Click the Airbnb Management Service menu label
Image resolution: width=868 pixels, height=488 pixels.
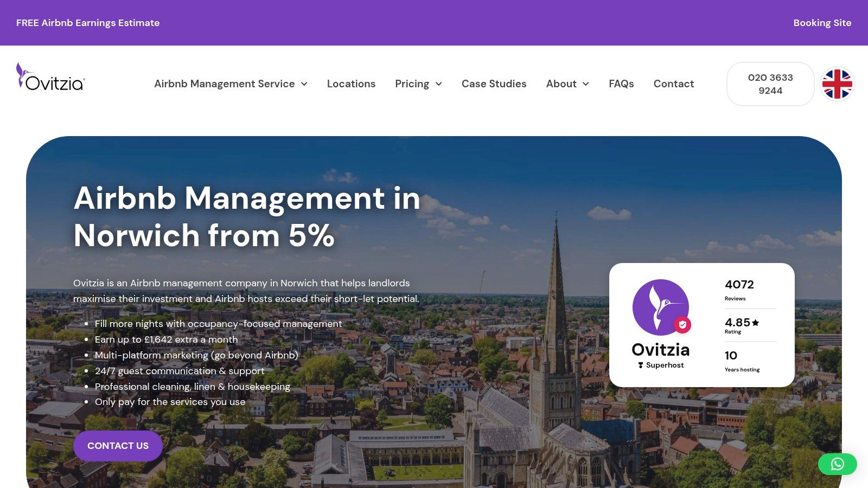tap(224, 84)
